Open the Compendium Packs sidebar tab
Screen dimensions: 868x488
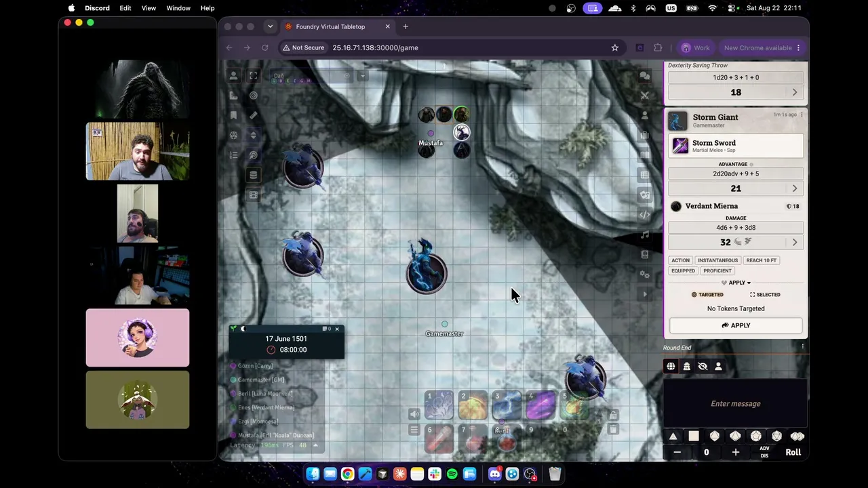[x=645, y=254]
